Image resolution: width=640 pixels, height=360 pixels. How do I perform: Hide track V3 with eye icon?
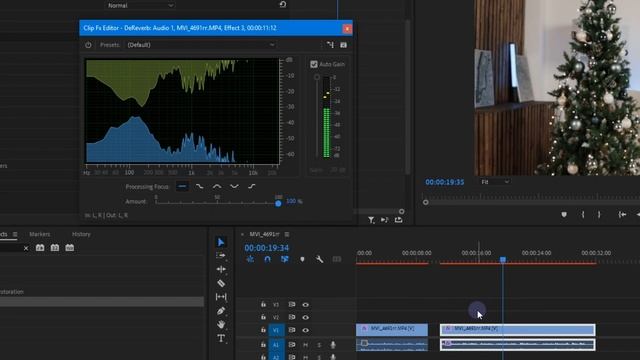click(305, 305)
